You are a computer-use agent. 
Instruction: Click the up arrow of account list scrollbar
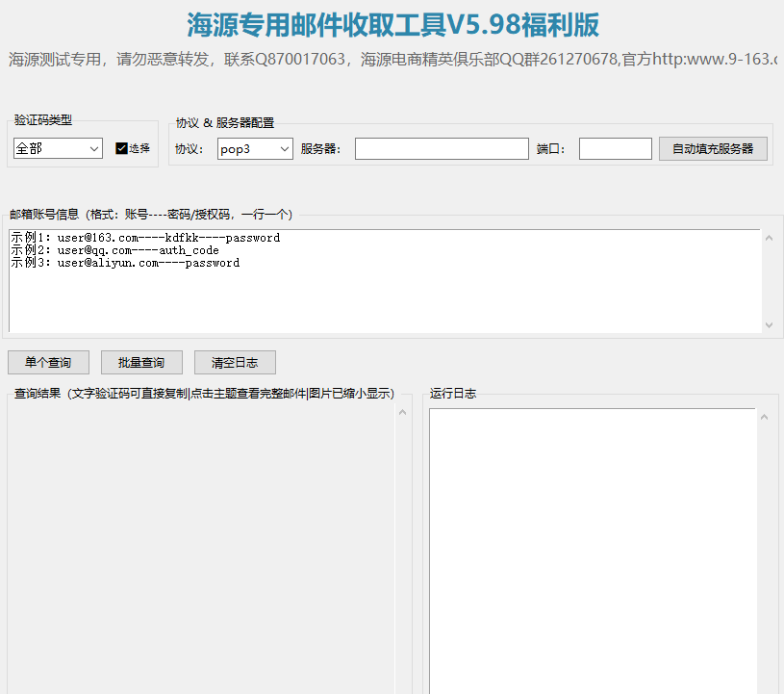[x=769, y=238]
